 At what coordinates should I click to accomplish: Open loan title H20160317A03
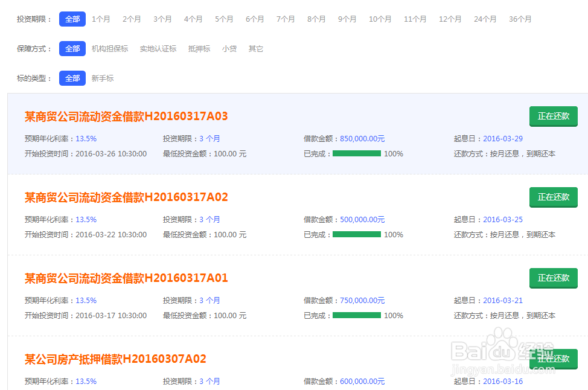coord(126,117)
